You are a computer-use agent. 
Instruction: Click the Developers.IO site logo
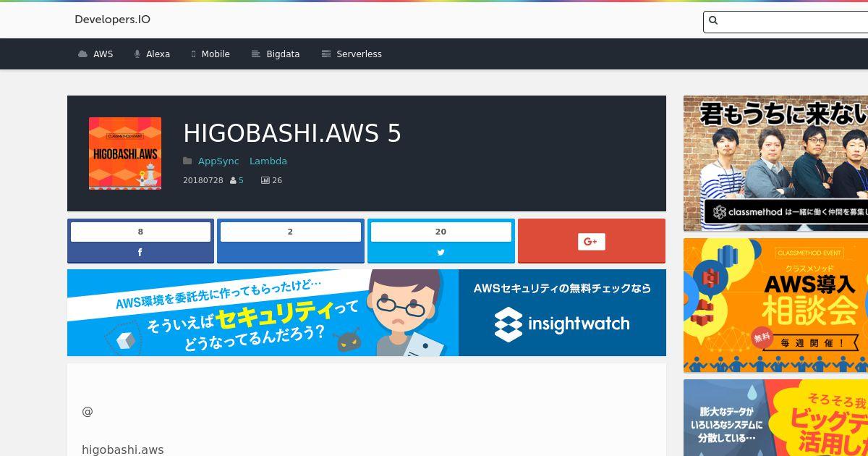(112, 20)
